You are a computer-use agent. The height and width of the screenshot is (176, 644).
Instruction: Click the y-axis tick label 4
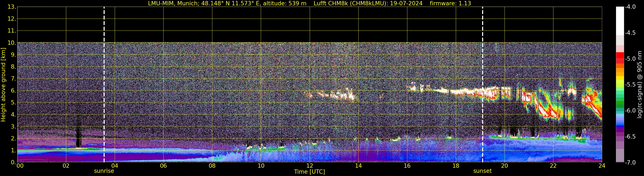[13, 115]
